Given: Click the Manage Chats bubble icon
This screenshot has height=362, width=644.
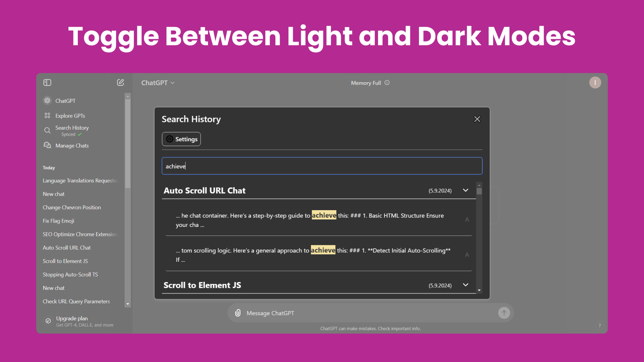Looking at the screenshot, I should pos(47,145).
